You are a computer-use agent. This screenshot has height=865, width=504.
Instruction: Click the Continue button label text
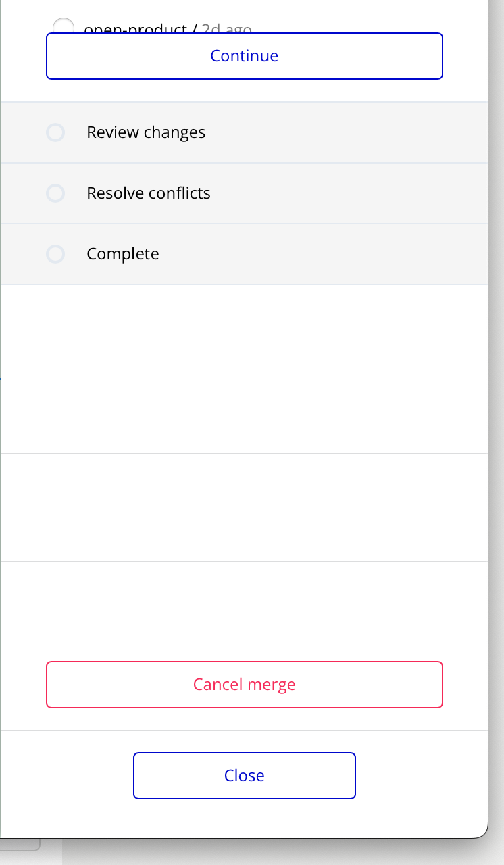[x=244, y=56]
